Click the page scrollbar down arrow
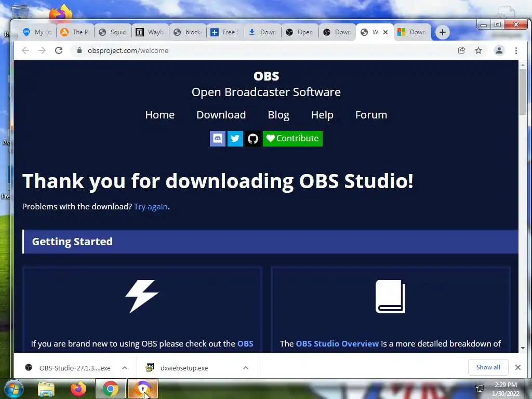The image size is (532, 399). 523,348
